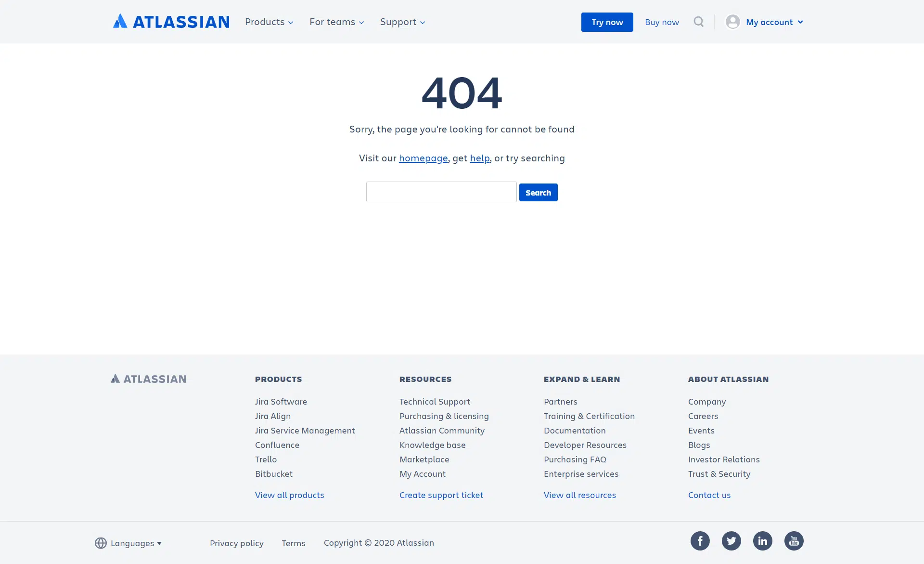Open Purchasing FAQ link
924x564 pixels.
[575, 459]
